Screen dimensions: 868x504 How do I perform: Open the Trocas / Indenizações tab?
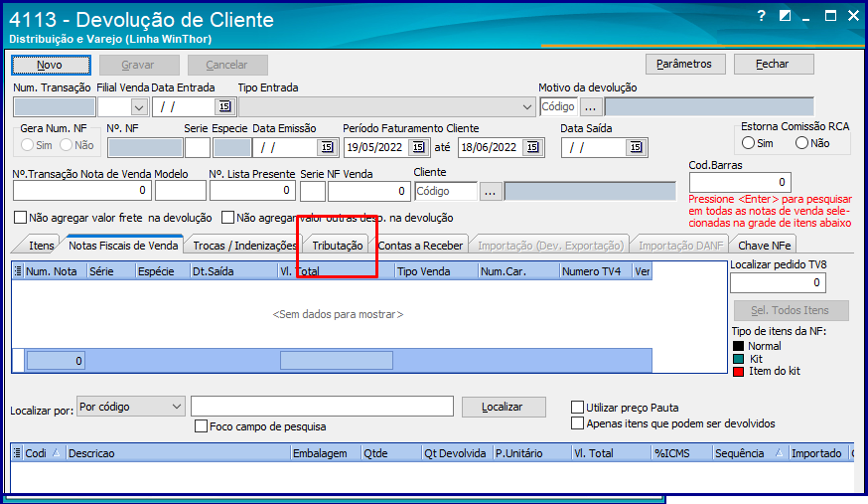(x=244, y=246)
